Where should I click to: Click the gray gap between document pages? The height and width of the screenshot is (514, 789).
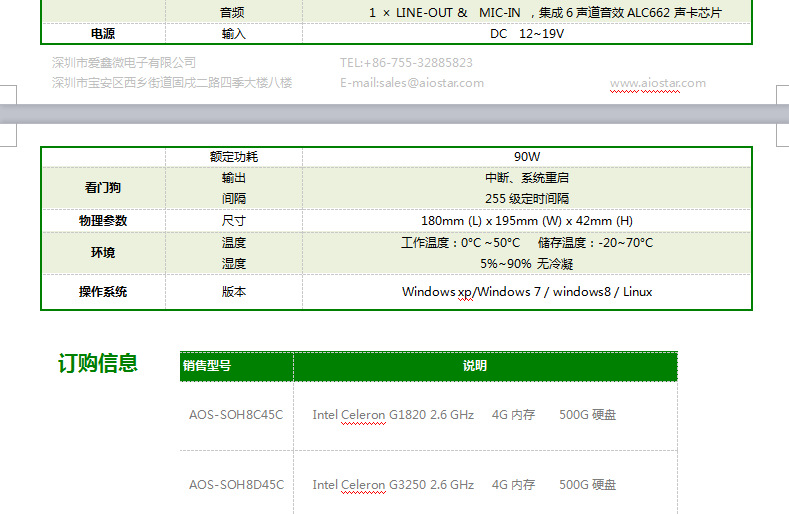coord(394,114)
